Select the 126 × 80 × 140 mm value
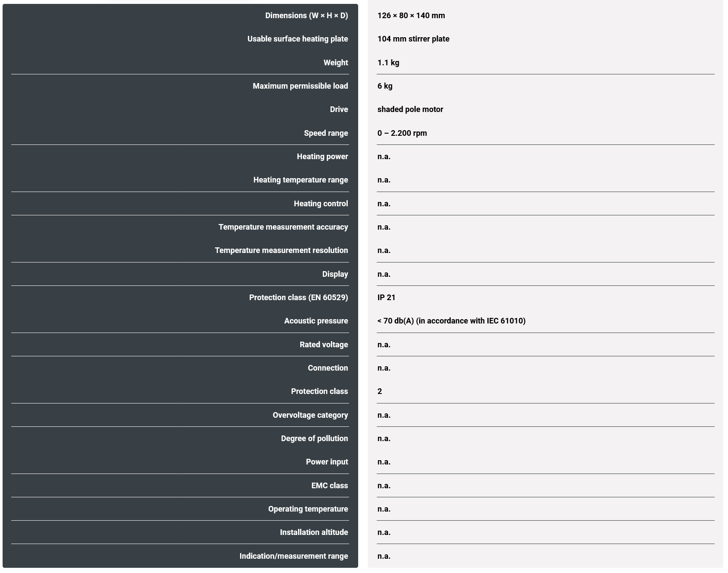Screen dimensions: 728x573 click(411, 16)
